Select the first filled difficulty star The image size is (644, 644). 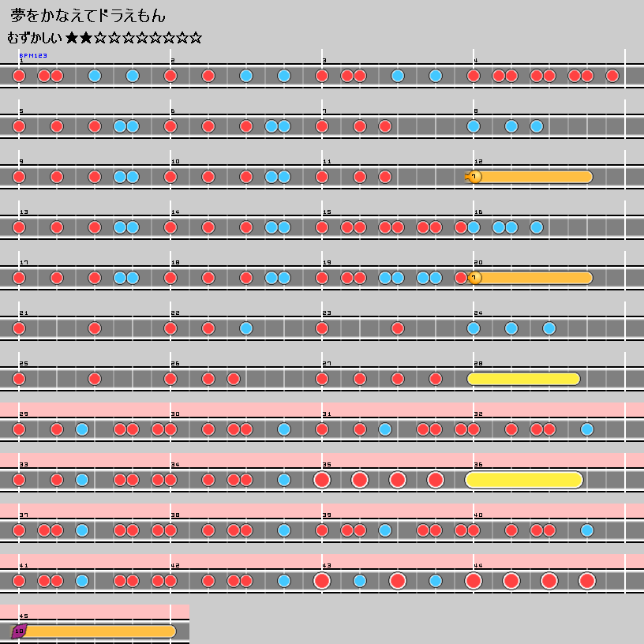pos(72,38)
